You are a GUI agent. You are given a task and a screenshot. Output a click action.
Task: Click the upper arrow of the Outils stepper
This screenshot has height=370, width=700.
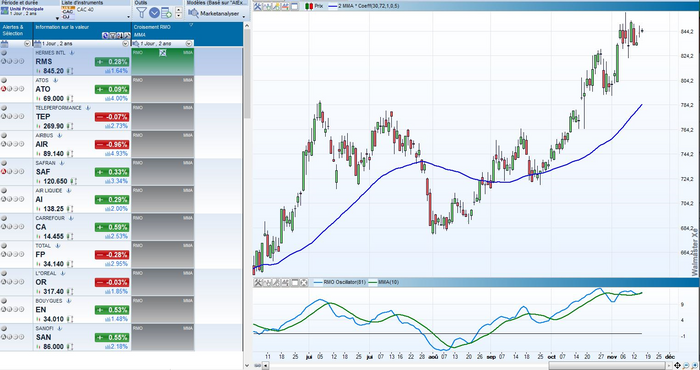179,10
